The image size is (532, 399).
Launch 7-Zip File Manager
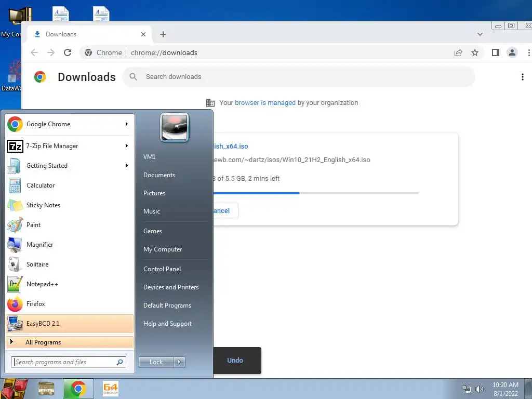(70, 146)
